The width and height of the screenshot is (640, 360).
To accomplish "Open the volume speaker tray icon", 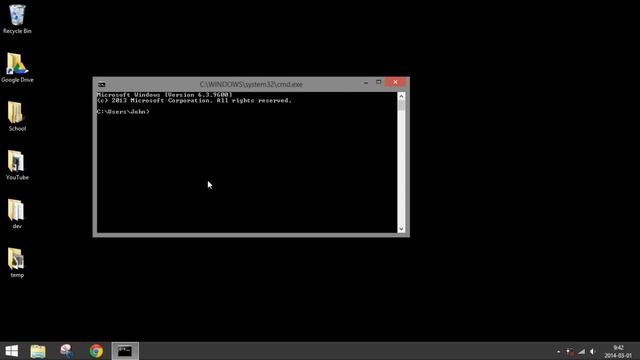I will [593, 351].
